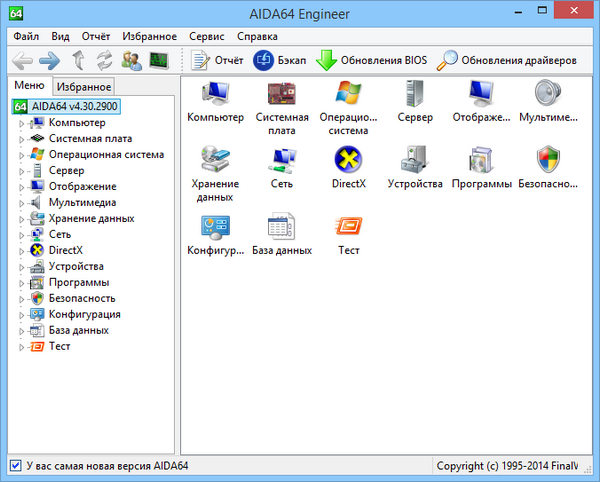Click the Обновления драйверов button

pyautogui.click(x=507, y=60)
